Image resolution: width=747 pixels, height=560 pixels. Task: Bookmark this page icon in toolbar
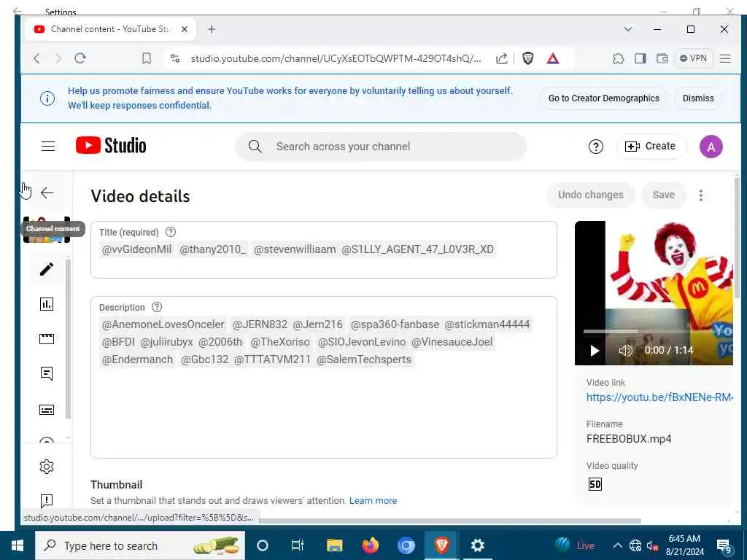click(x=146, y=58)
